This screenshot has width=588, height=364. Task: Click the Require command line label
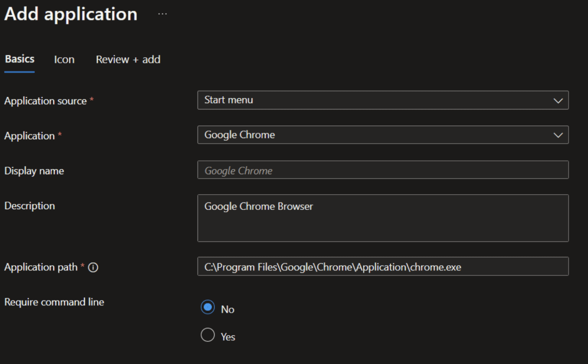(54, 302)
